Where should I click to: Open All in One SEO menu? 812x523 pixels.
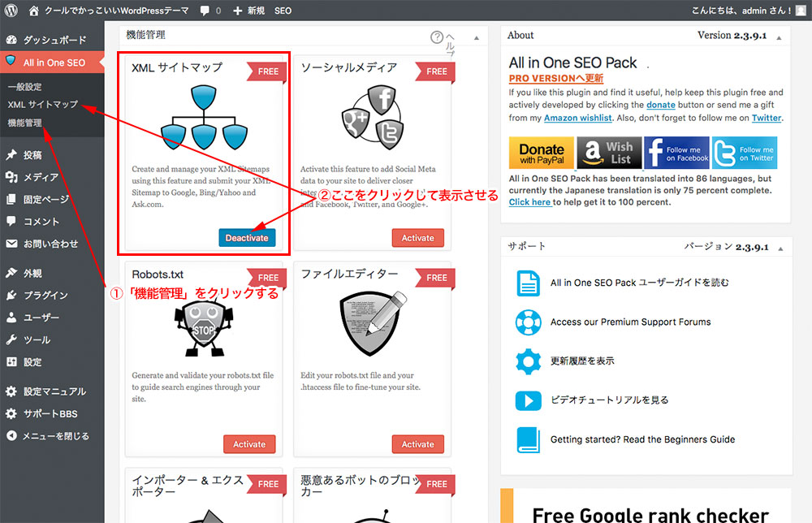[x=52, y=63]
